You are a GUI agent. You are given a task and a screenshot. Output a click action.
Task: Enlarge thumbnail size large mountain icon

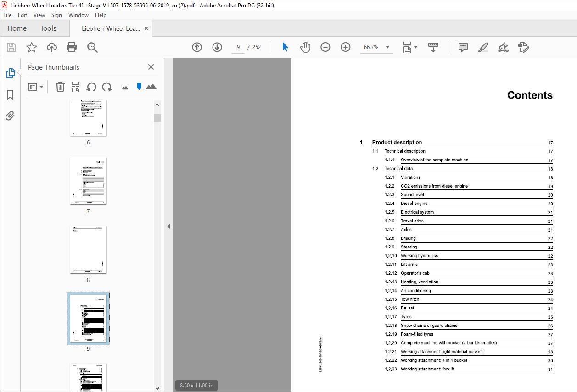point(151,87)
